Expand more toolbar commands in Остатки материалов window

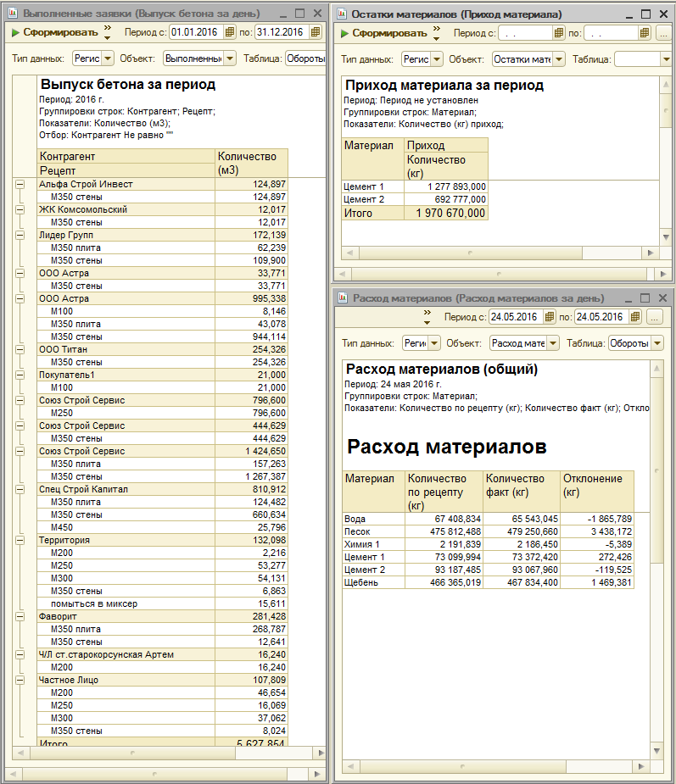(x=437, y=34)
